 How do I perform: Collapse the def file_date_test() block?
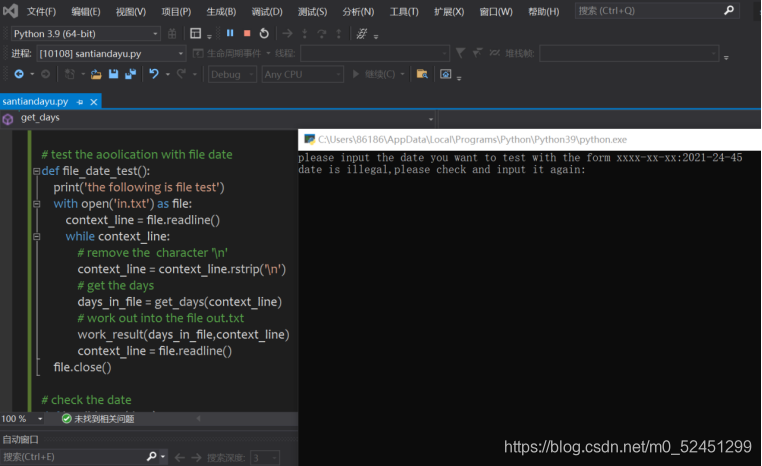click(36, 171)
